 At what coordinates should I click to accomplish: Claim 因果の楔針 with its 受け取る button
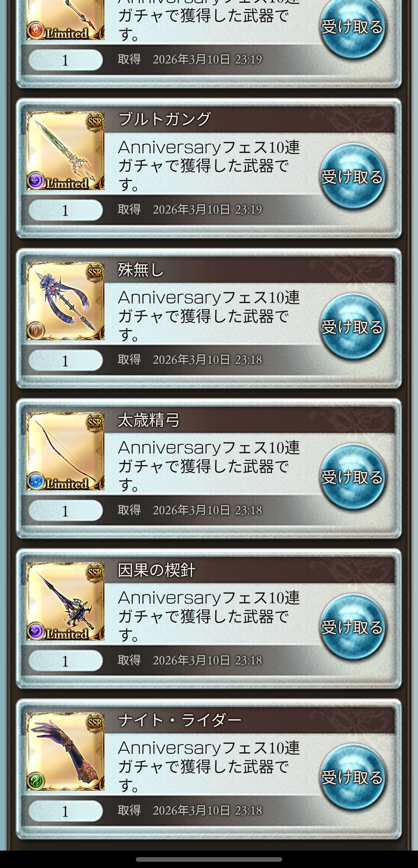(x=353, y=628)
